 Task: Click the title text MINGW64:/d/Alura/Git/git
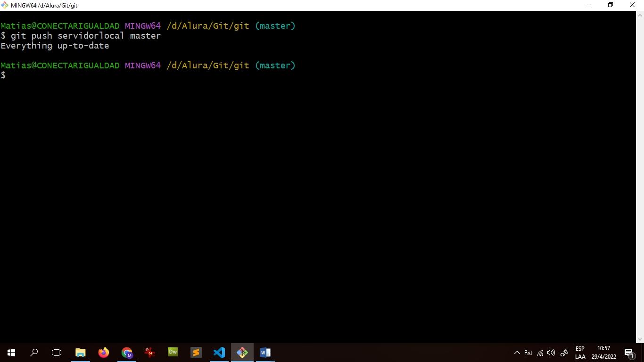point(44,6)
